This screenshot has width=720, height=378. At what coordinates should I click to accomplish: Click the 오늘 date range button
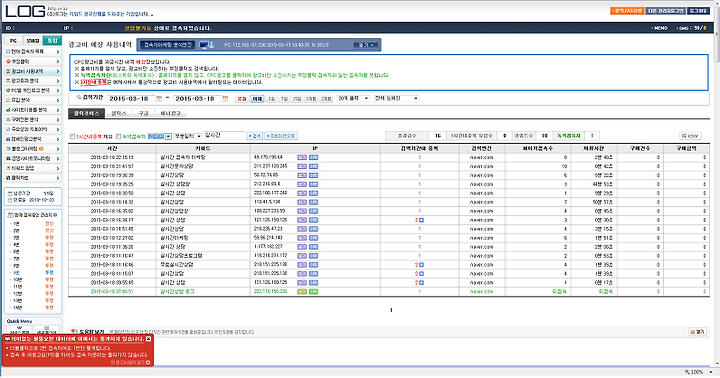242,99
